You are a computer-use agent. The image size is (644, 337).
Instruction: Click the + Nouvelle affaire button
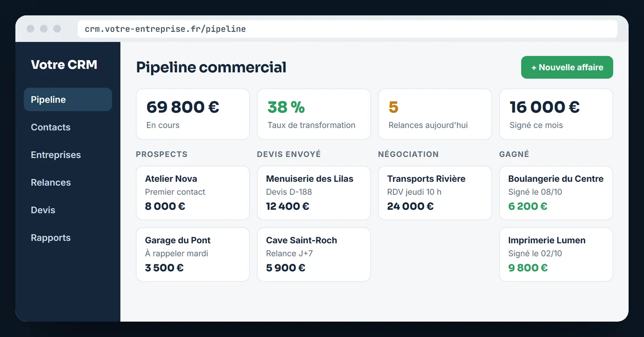click(x=567, y=68)
